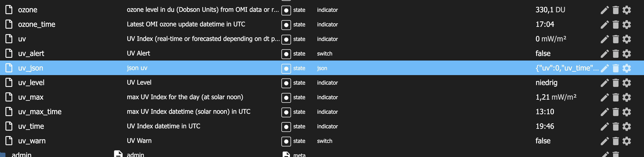This screenshot has width=644, height=157.
Task: Click the uv_max_time object name
Action: point(40,112)
